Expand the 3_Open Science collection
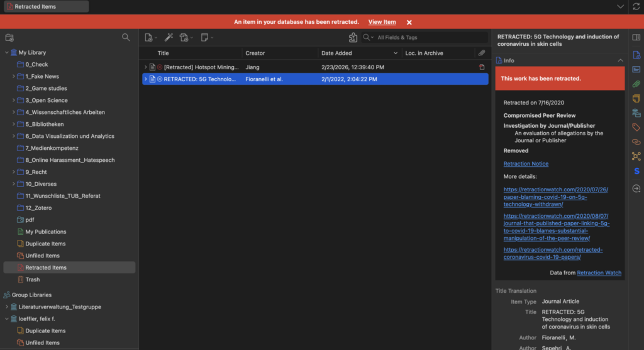Image resolution: width=644 pixels, height=350 pixels. (14, 100)
